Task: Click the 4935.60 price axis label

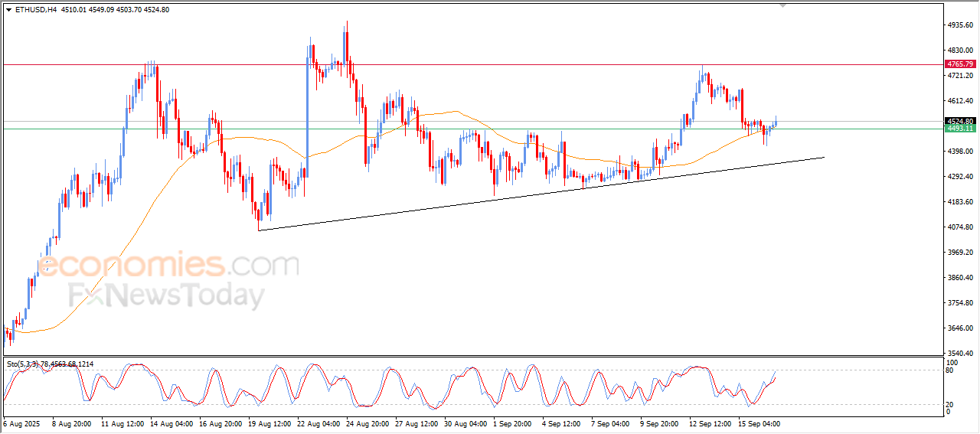Action: point(960,25)
